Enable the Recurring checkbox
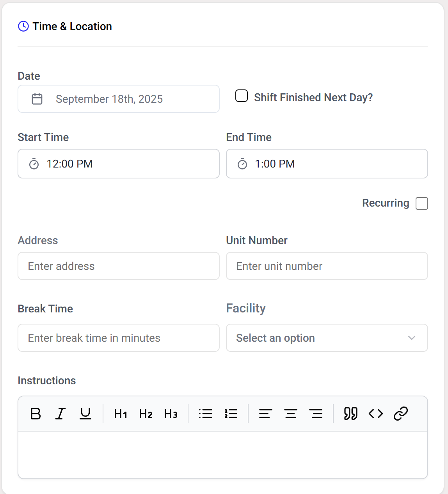Viewport: 448px width, 494px height. [422, 203]
